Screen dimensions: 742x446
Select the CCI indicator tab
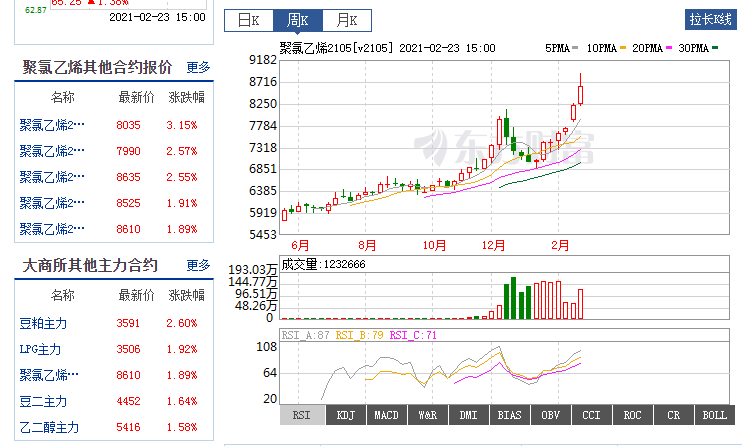click(592, 415)
